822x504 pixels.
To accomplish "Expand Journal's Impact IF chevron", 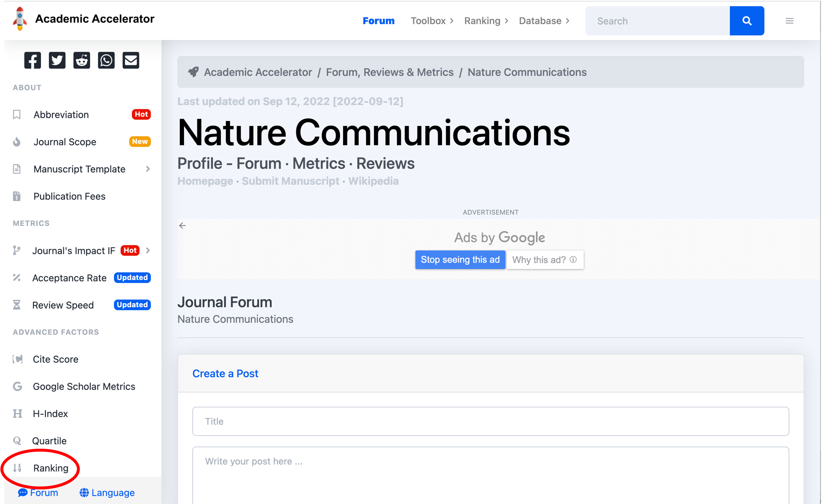I will pos(148,250).
